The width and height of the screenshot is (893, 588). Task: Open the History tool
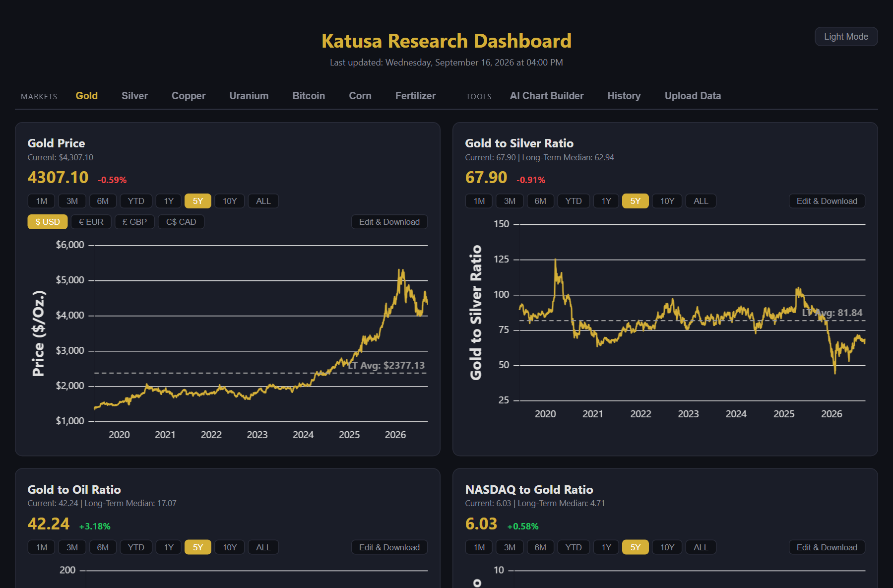tap(624, 96)
